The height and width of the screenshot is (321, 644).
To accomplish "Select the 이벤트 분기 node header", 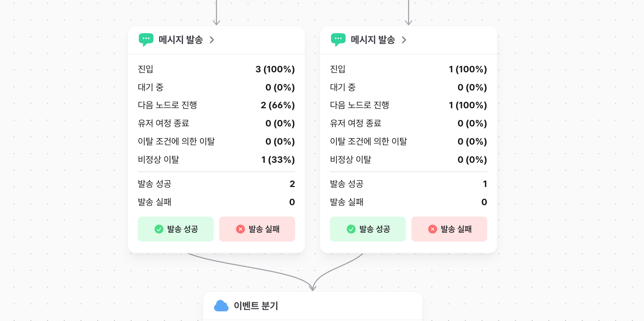I will tap(256, 306).
